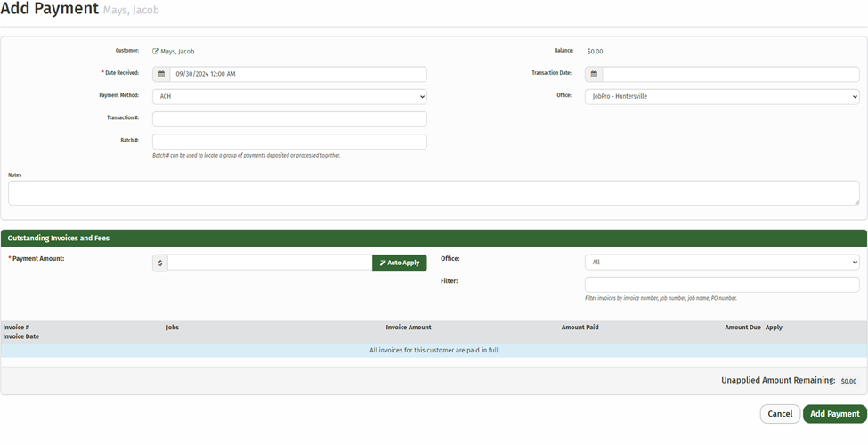Screen dimensions: 868x445
Task: Click the Date Received calendar icon
Action: click(x=161, y=75)
